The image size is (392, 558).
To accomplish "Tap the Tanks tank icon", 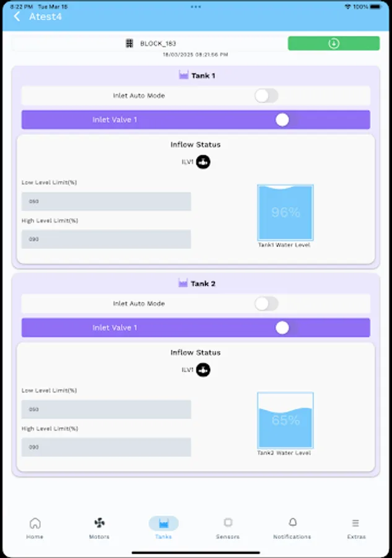I will pyautogui.click(x=163, y=524).
